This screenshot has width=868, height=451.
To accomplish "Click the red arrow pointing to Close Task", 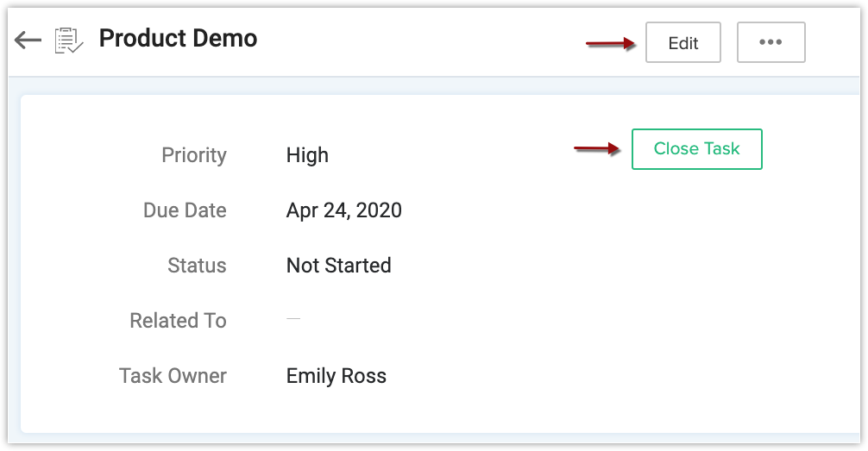I will (x=597, y=148).
